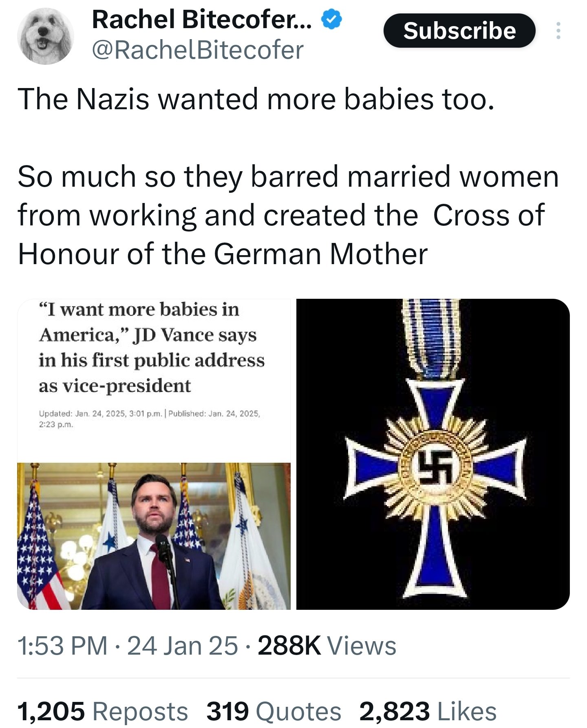Click the 1:53 PM timestamp
Screen dimensions: 587x728
click(62, 646)
